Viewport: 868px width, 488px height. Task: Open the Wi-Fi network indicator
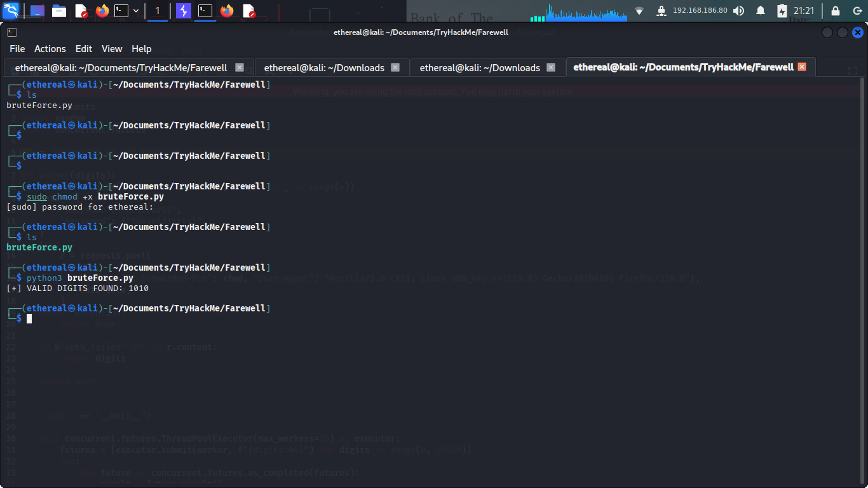639,11
